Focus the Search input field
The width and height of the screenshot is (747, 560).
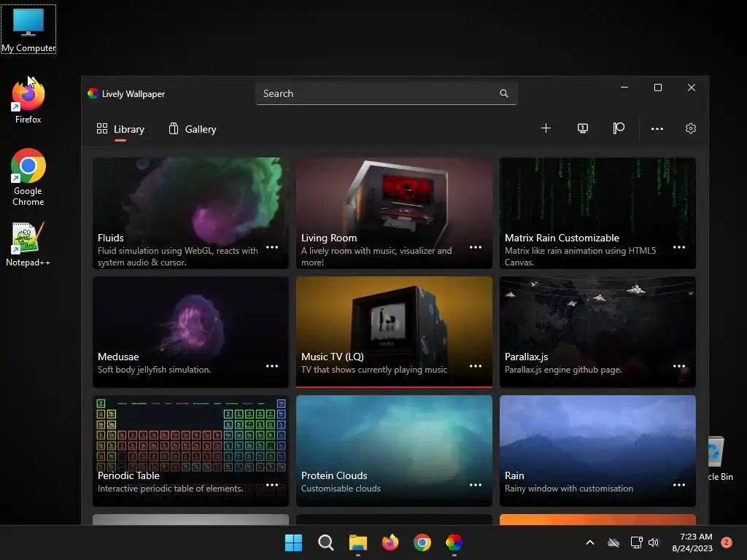[x=387, y=93]
